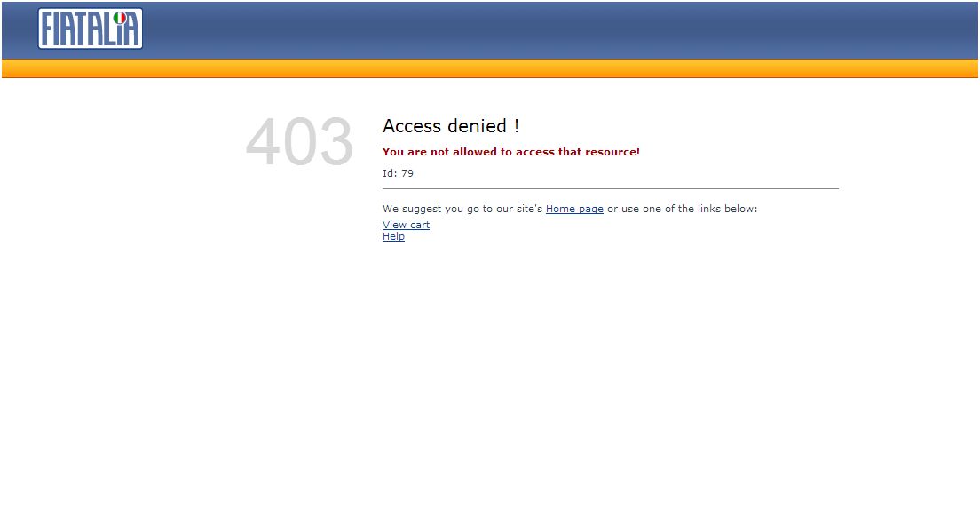Screen dimensions: 980x508
Task: Click the Access denied heading
Action: pyautogui.click(x=451, y=126)
